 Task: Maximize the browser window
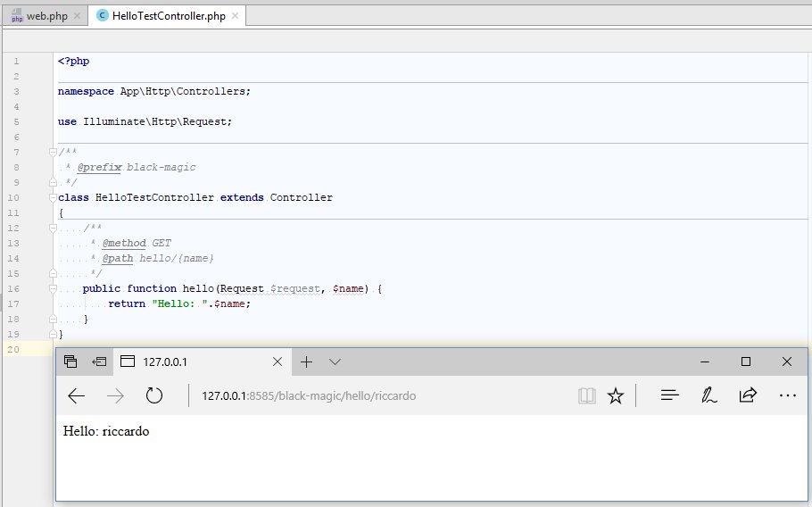[x=746, y=362]
